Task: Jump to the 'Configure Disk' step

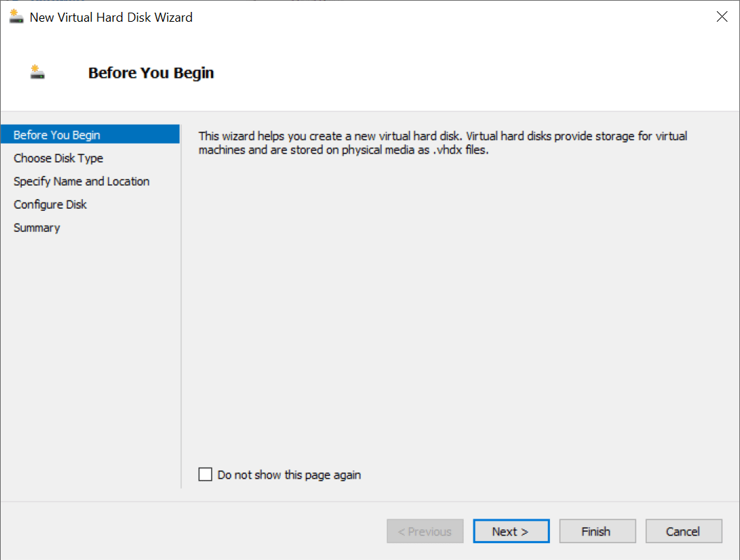Action: point(51,204)
